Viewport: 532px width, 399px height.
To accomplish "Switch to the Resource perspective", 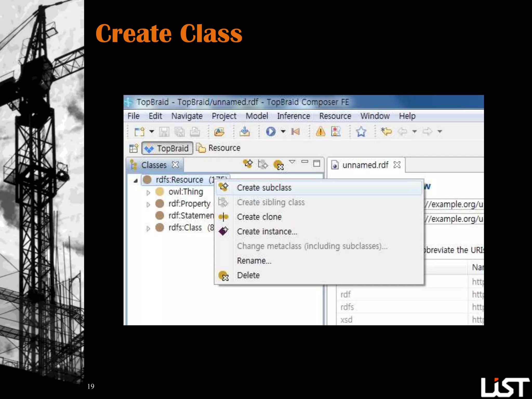I will 218,148.
